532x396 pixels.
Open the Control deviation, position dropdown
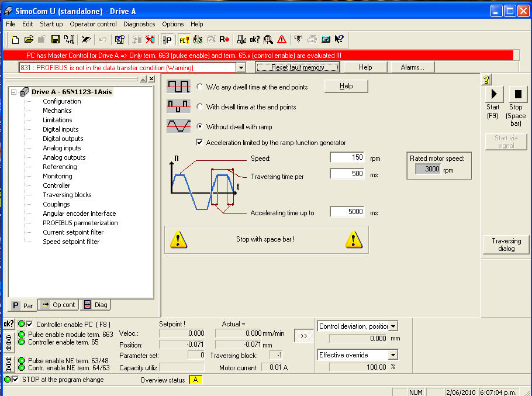click(393, 326)
